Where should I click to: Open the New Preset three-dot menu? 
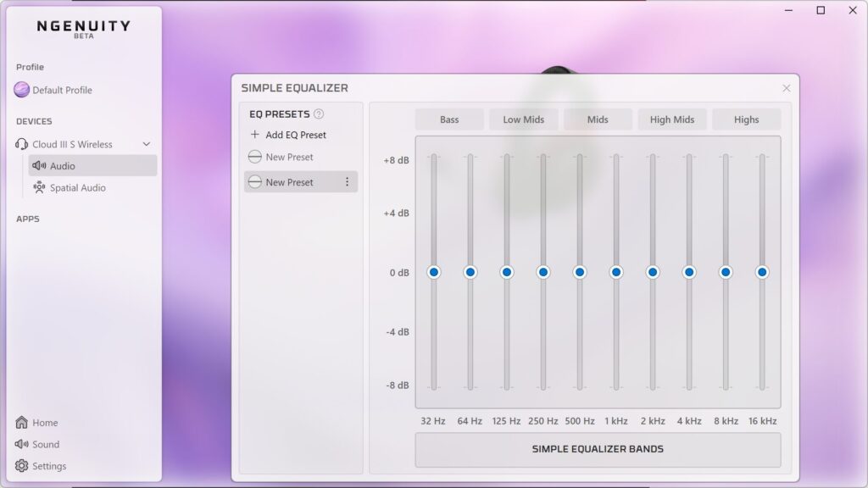click(346, 181)
